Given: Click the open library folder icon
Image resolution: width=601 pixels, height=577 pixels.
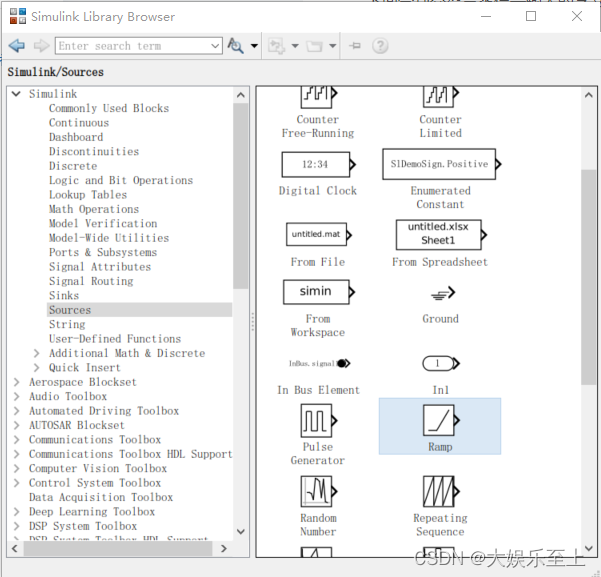Looking at the screenshot, I should (314, 46).
